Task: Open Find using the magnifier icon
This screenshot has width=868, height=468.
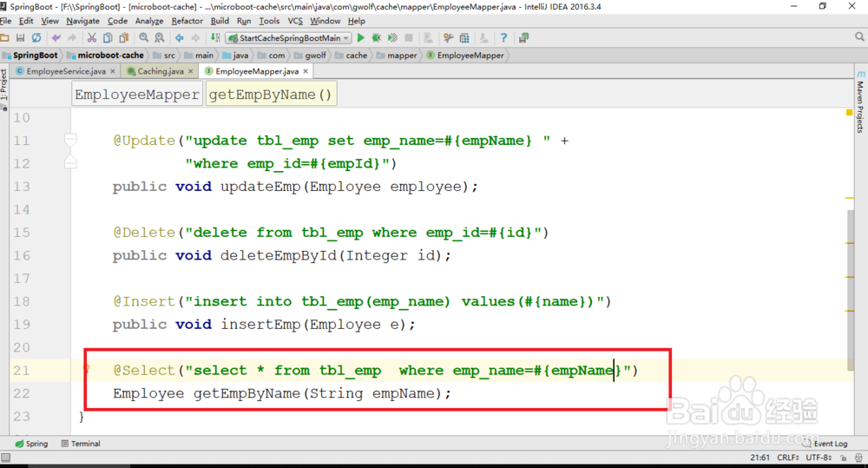Action: [x=144, y=37]
